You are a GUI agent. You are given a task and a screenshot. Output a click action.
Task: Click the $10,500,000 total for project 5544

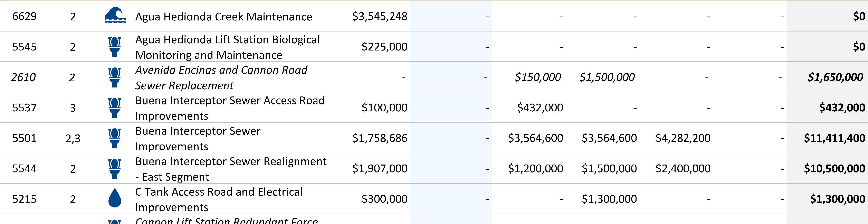[x=834, y=168]
